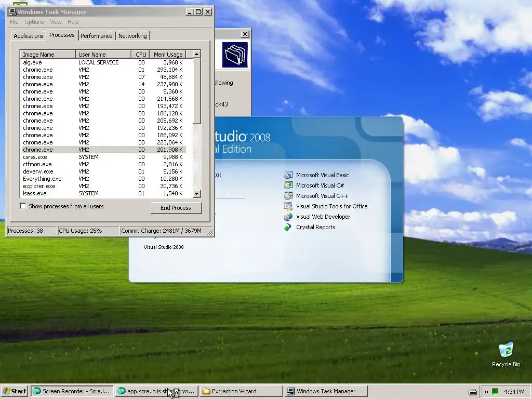532x399 pixels.
Task: Expand hidden tray icons with chevron
Action: (x=486, y=392)
